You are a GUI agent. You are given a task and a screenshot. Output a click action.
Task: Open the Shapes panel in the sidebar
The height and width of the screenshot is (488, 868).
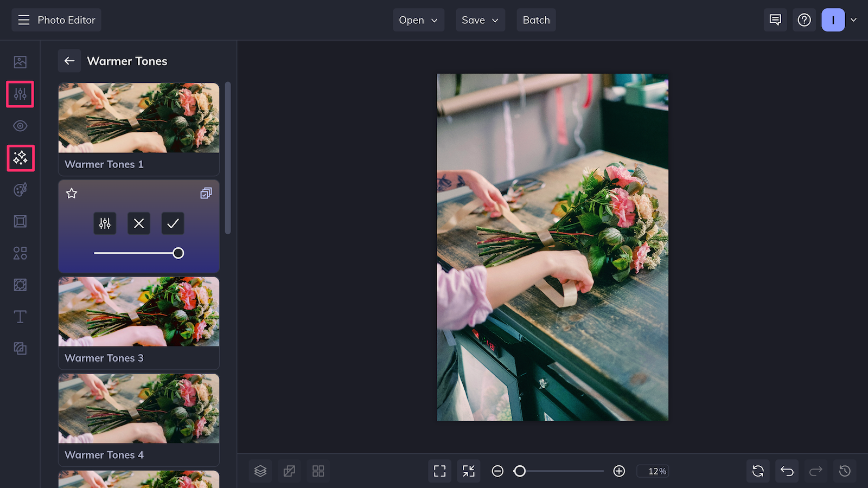(20, 253)
